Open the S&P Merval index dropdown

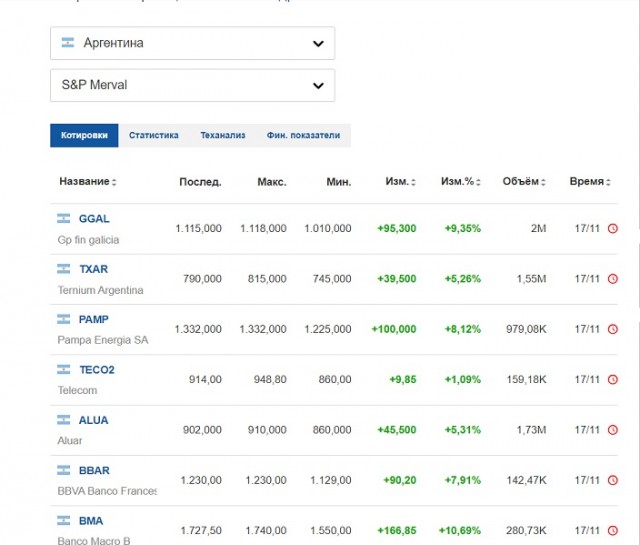[x=192, y=85]
